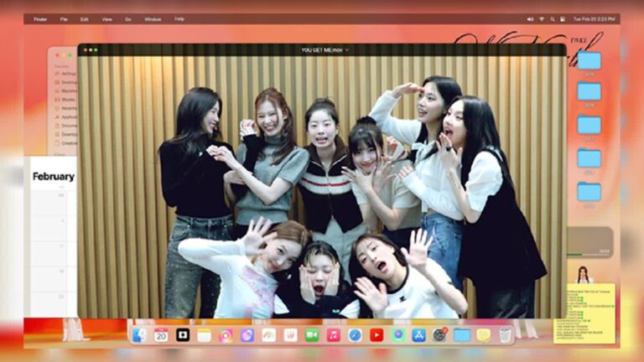Screen dimensions: 644x362
Task: Open the topmost blue desktop folder
Action: 589,61
